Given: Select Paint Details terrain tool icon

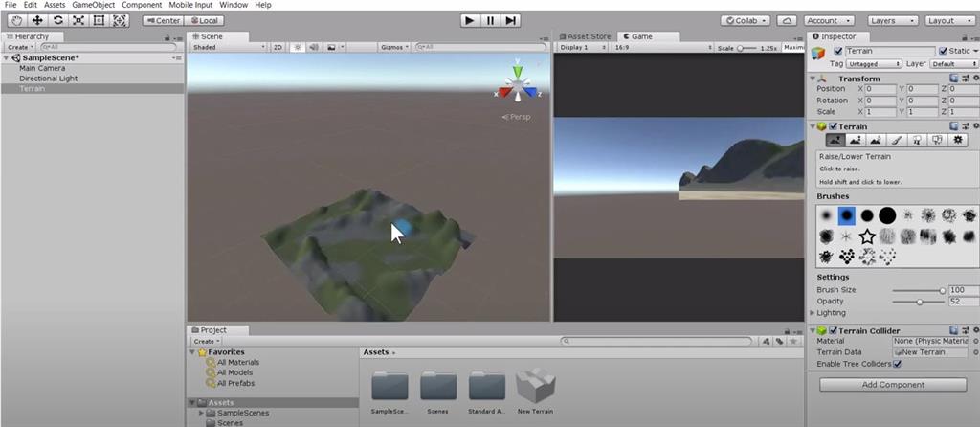Looking at the screenshot, I should [x=936, y=140].
